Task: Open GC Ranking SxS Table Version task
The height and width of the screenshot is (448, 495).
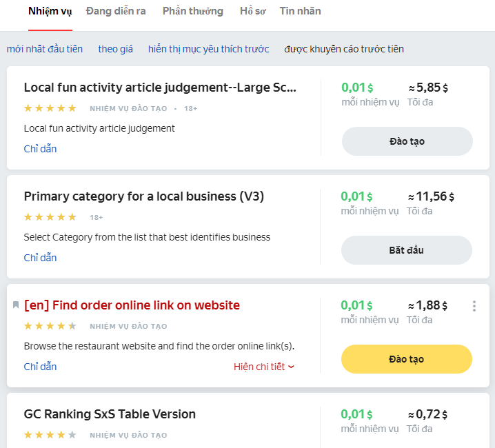Action: tap(110, 414)
